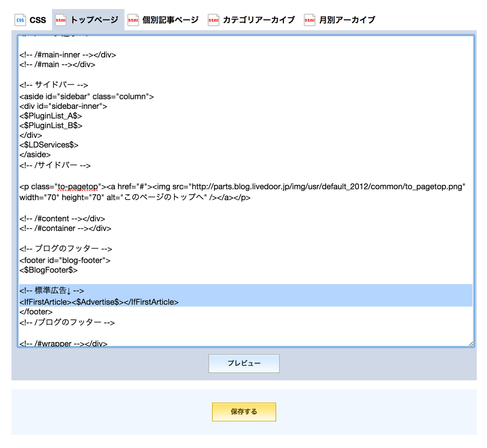Screen dimensions: 487x448
Task: Click the html icon on 個別記事ページ tab
Action: [133, 20]
